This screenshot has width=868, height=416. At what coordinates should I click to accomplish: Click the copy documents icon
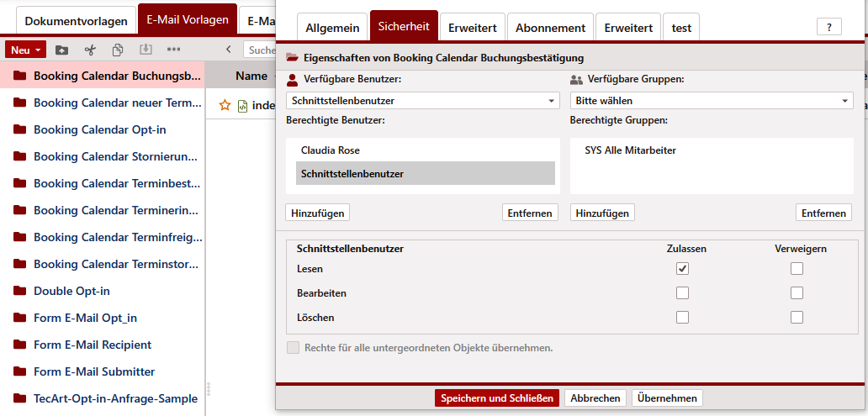[118, 50]
